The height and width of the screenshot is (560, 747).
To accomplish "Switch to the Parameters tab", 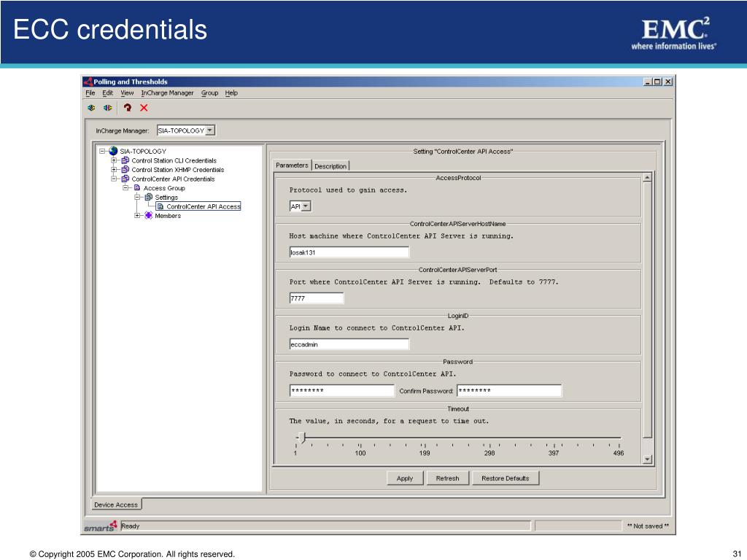I will (292, 166).
